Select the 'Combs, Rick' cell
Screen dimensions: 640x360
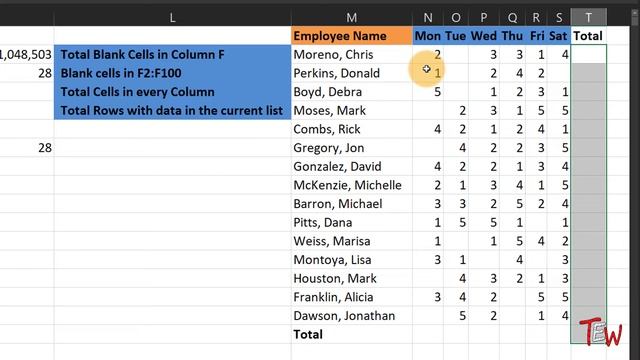click(351, 129)
